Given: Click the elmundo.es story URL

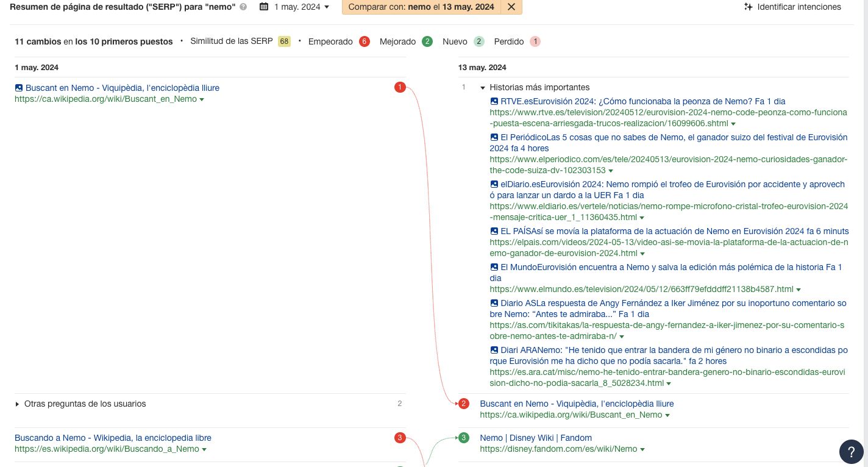Looking at the screenshot, I should (x=641, y=290).
